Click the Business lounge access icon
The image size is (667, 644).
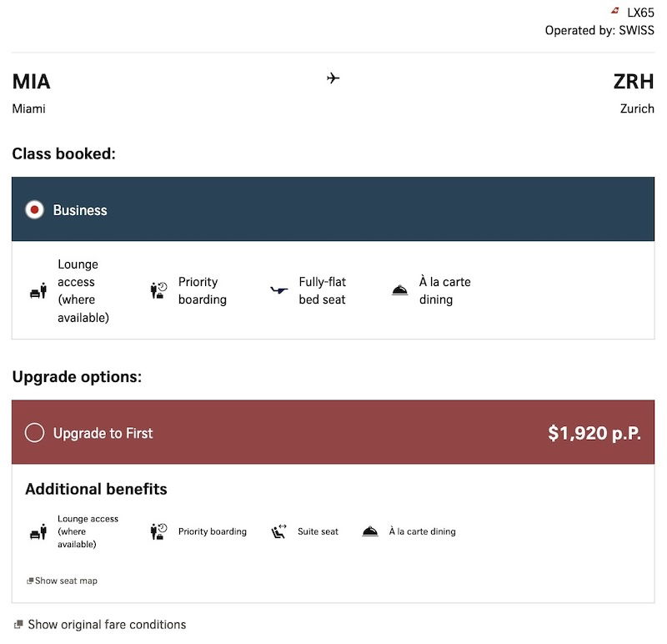click(38, 291)
